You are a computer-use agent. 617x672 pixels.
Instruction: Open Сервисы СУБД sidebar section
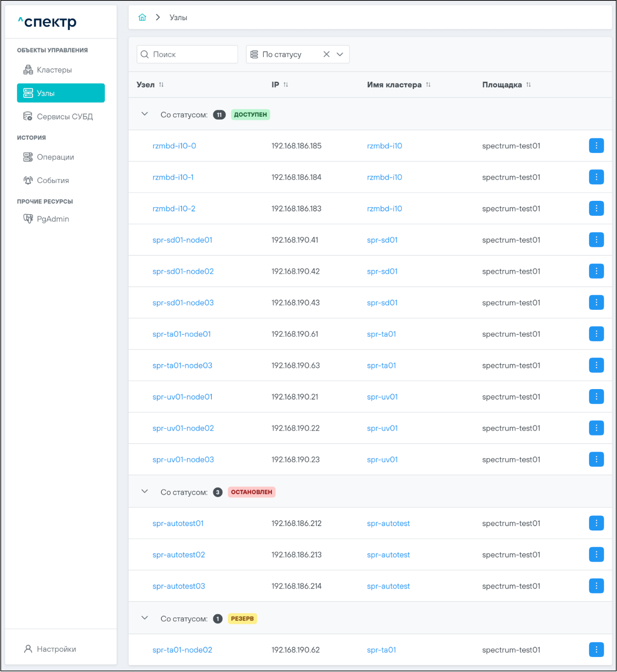coord(65,117)
